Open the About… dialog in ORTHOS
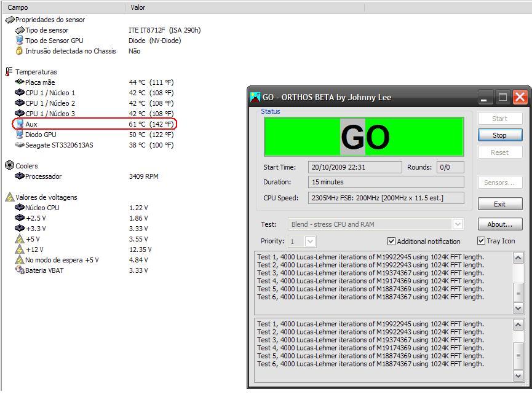 [500, 224]
